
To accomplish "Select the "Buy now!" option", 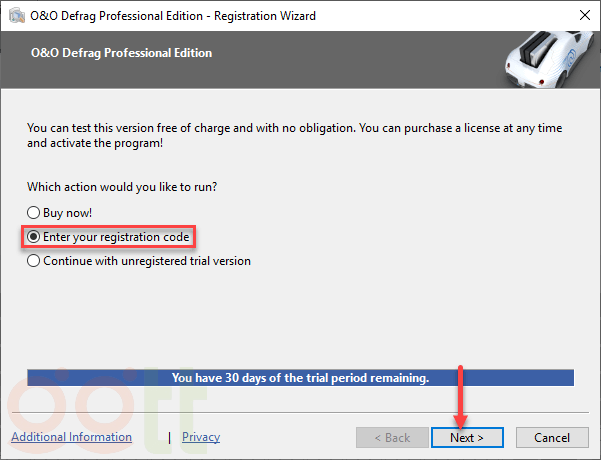I will click(x=34, y=213).
